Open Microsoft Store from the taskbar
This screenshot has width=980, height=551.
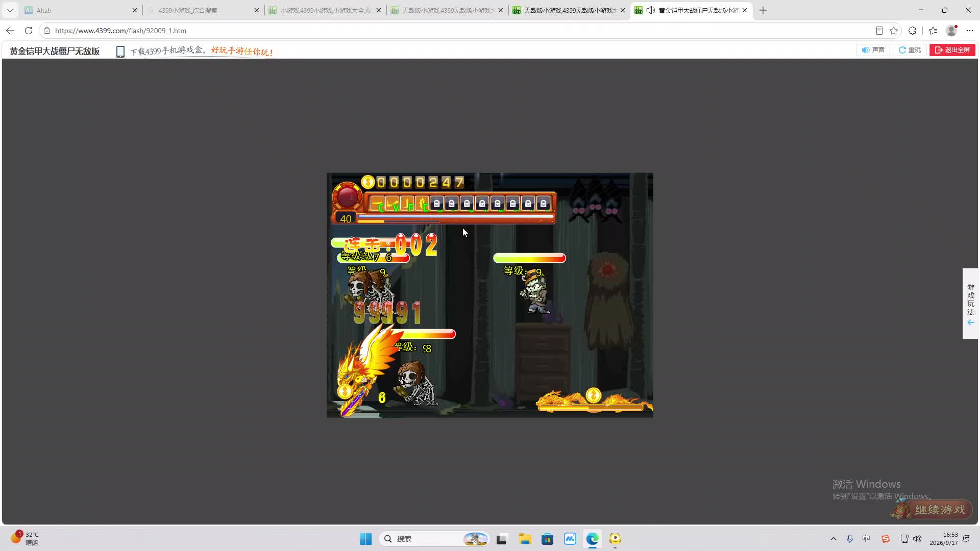pyautogui.click(x=548, y=539)
